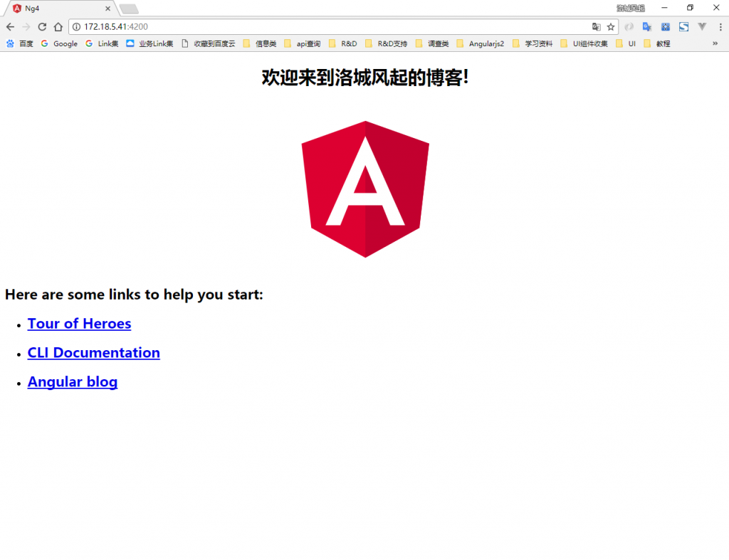This screenshot has width=729, height=560.
Task: Click the translate page icon in address bar
Action: [x=596, y=27]
